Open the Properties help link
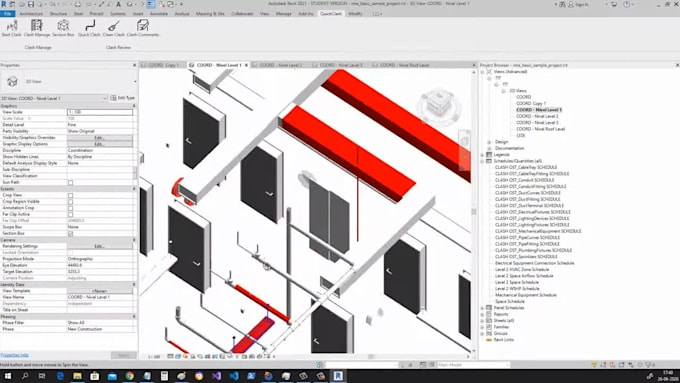 15,355
